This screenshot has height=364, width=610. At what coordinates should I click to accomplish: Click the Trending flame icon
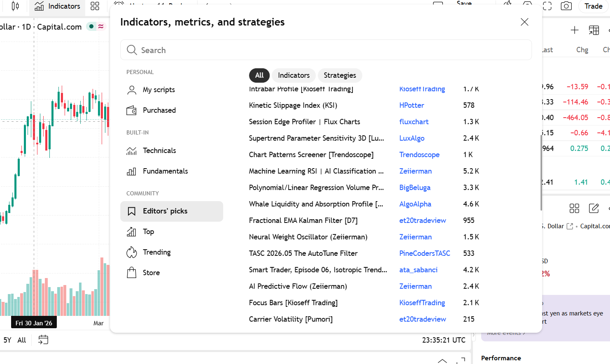(132, 252)
